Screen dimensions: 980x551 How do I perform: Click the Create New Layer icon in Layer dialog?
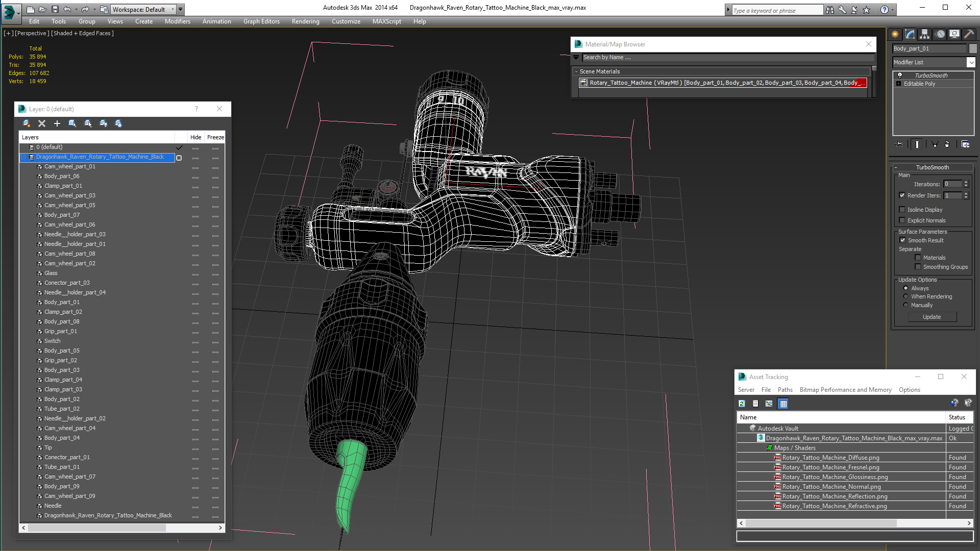tap(27, 123)
